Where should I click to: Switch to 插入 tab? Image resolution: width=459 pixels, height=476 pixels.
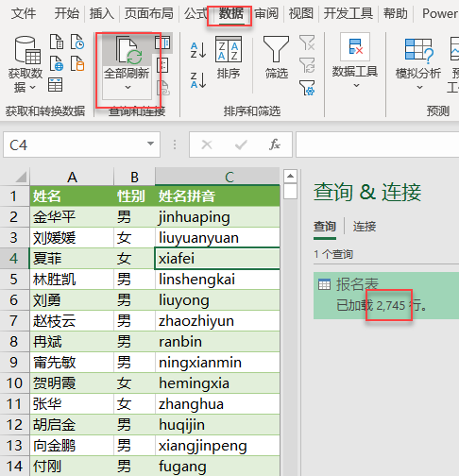coord(102,14)
